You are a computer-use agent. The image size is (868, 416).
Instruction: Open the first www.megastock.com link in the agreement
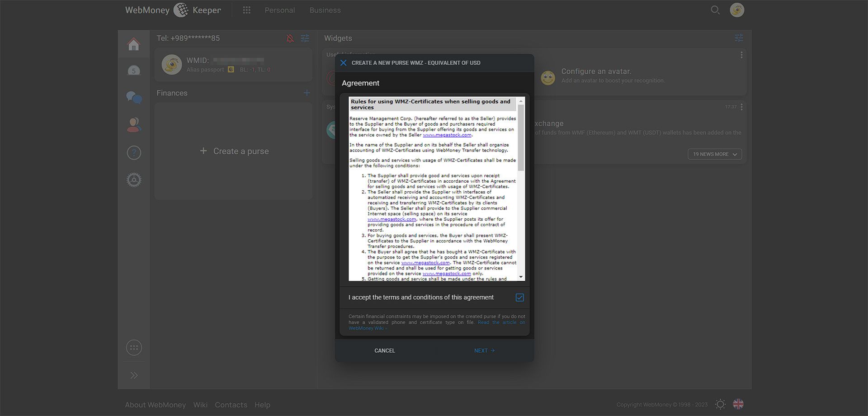coord(447,135)
